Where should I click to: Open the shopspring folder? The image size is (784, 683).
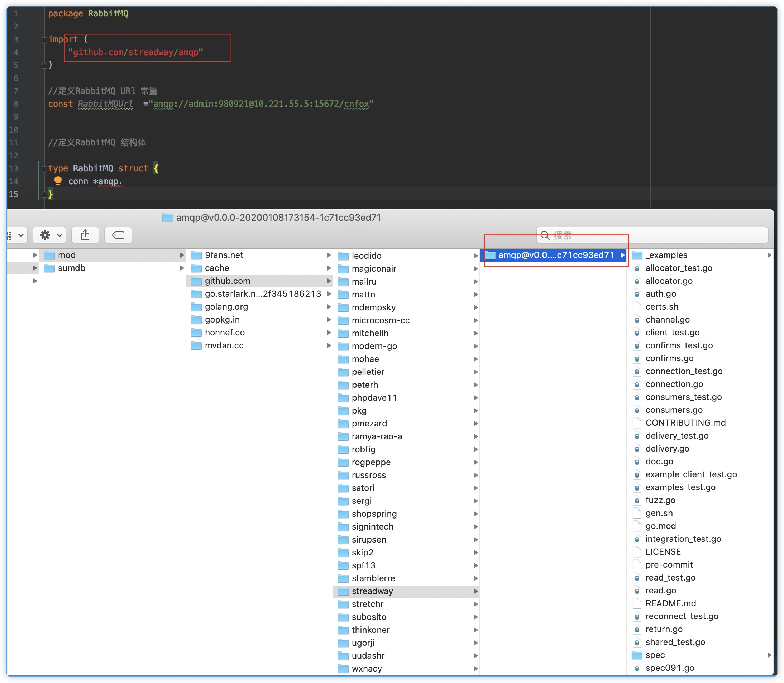pyautogui.click(x=407, y=514)
